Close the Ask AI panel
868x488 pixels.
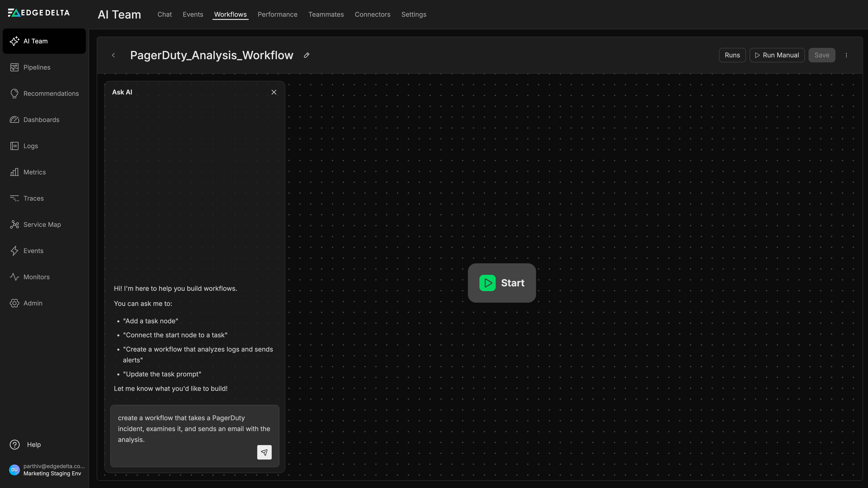(x=274, y=92)
